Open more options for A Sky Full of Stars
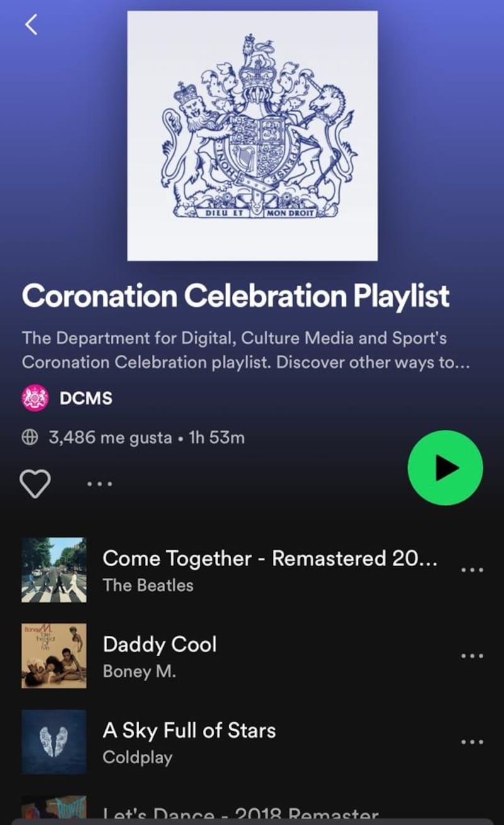The image size is (504, 825). (472, 742)
